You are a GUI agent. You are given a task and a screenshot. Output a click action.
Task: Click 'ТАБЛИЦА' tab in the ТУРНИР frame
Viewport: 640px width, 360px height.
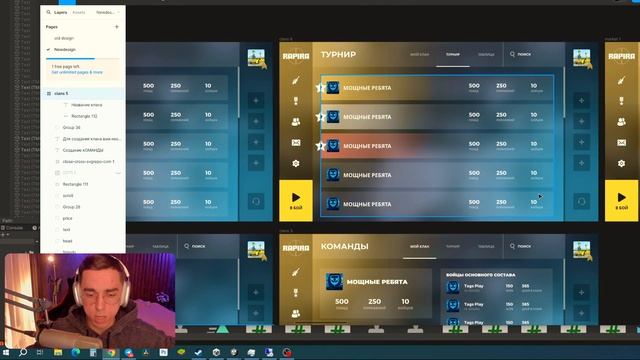[486, 54]
